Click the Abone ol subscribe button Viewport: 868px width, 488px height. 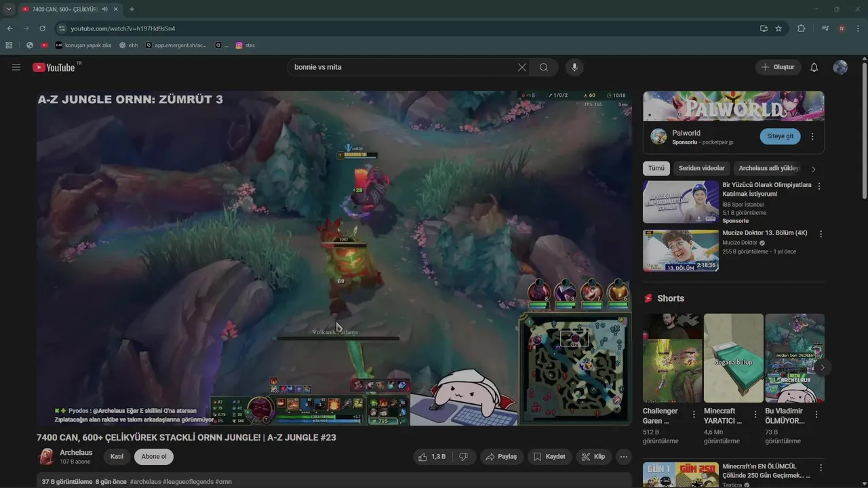click(154, 457)
